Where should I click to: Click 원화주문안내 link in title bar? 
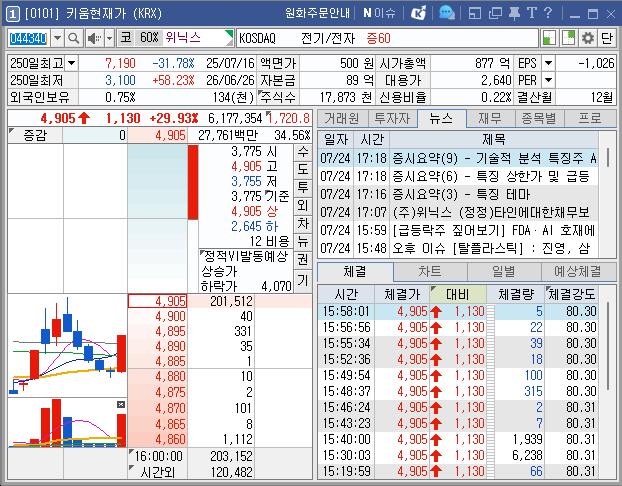pos(317,14)
